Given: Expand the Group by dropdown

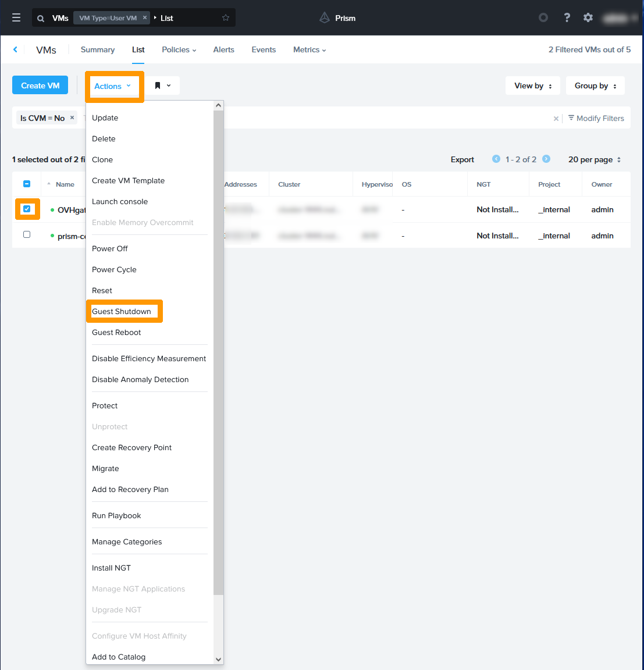Looking at the screenshot, I should tap(595, 85).
